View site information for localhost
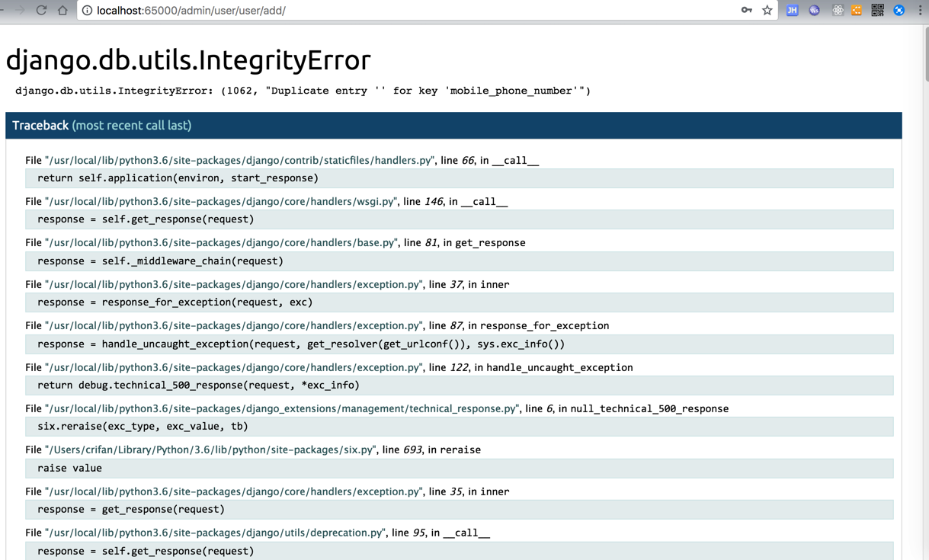 (x=87, y=11)
